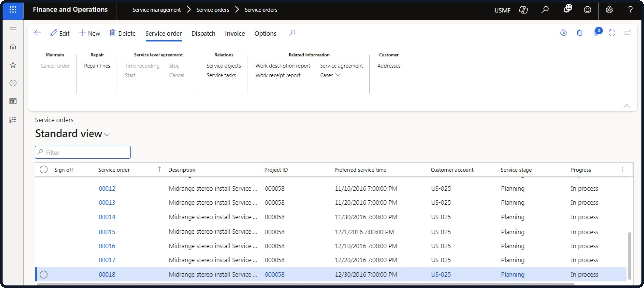Search actions using action pane magnifier
Screen dimensions: 644x288
point(292,33)
